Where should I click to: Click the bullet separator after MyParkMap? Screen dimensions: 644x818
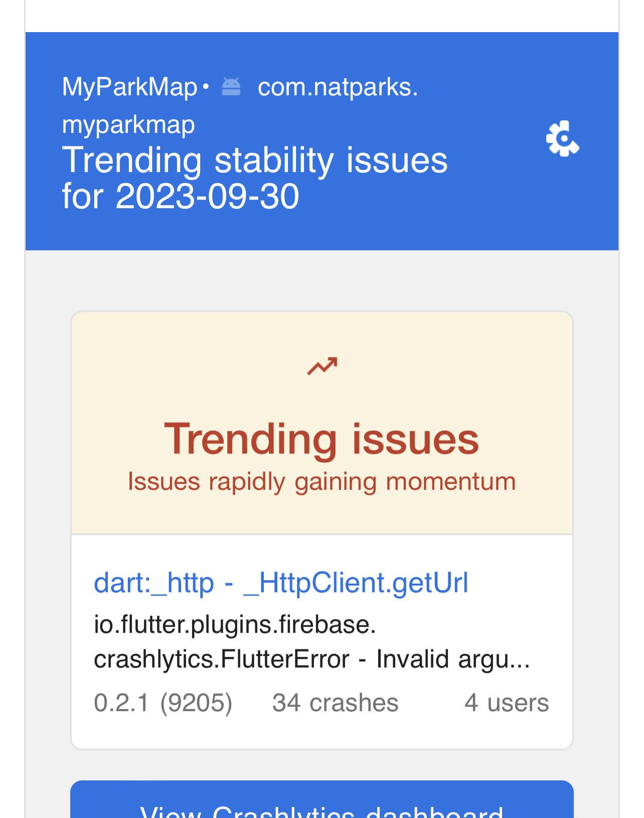pyautogui.click(x=205, y=87)
